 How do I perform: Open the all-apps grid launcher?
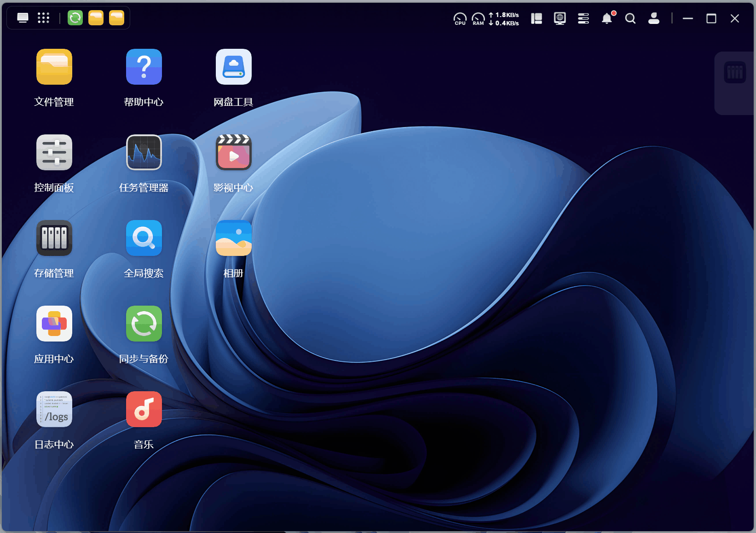[x=43, y=18]
